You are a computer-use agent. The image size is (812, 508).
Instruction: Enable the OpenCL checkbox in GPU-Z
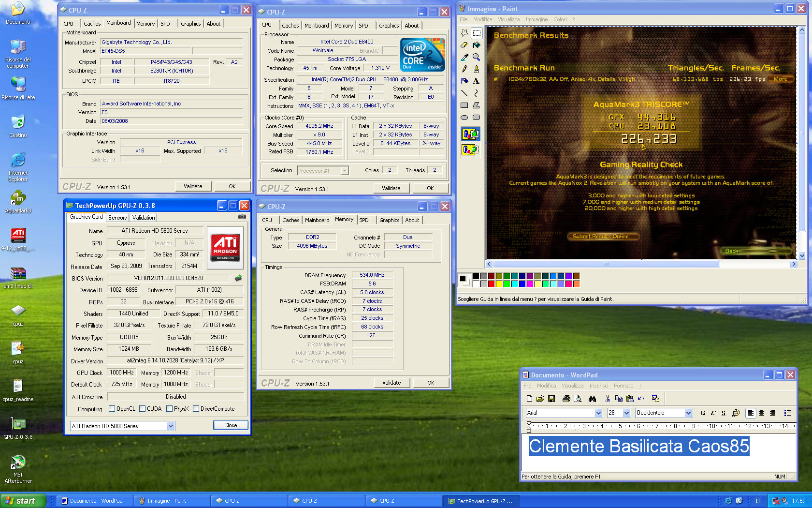(112, 409)
